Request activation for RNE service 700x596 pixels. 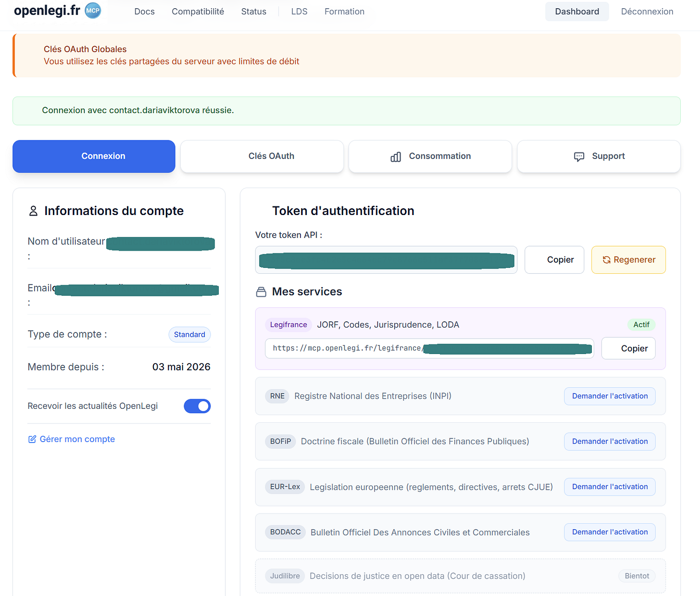coord(610,396)
